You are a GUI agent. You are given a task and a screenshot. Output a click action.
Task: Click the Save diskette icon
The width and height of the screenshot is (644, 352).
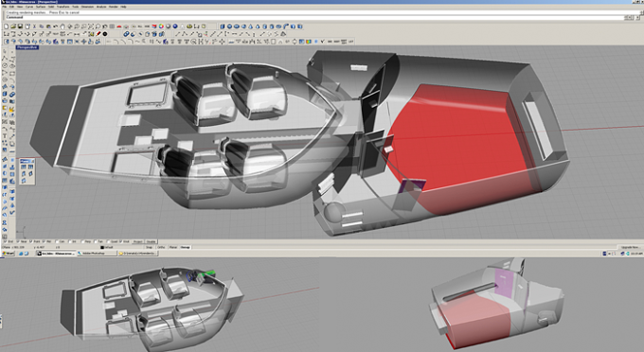[20, 26]
